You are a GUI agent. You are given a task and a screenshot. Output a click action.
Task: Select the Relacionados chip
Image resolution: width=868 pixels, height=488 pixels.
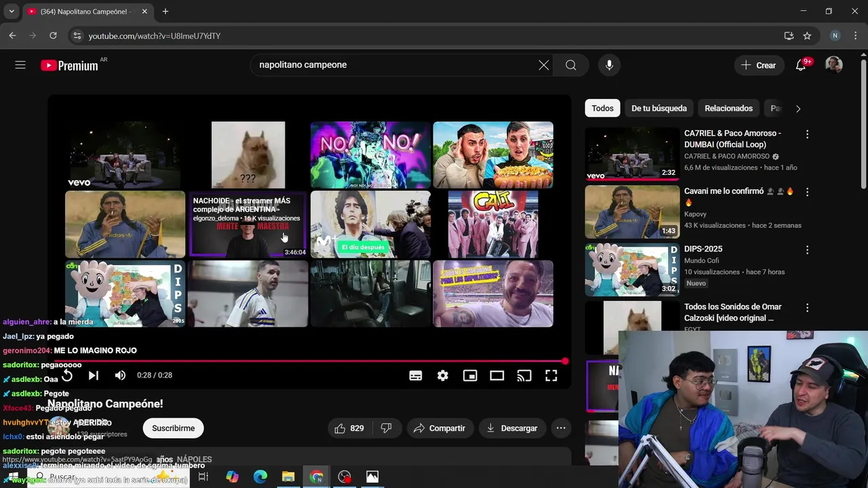(x=728, y=108)
